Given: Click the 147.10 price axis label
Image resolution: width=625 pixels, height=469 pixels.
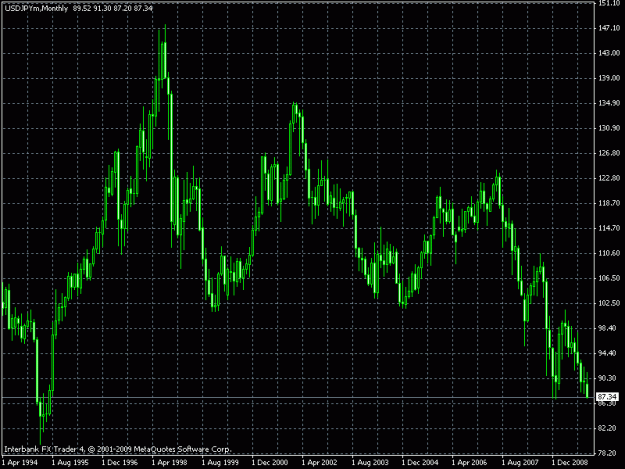Looking at the screenshot, I should 609,28.
